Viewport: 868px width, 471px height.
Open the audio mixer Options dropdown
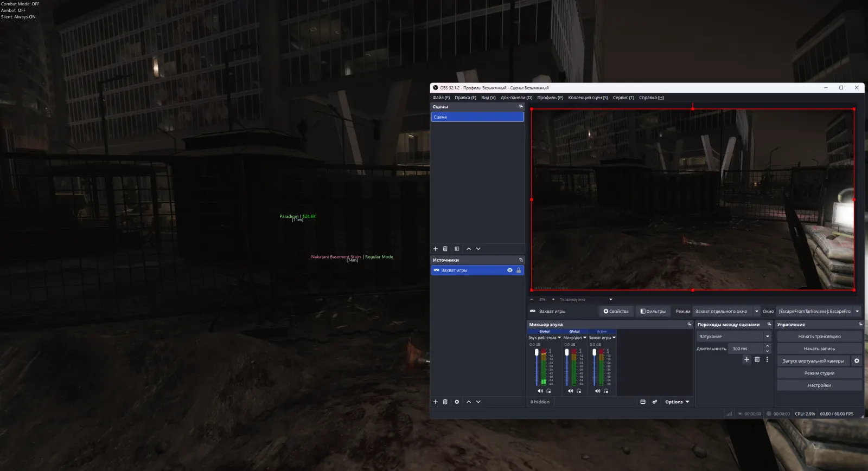click(x=677, y=402)
